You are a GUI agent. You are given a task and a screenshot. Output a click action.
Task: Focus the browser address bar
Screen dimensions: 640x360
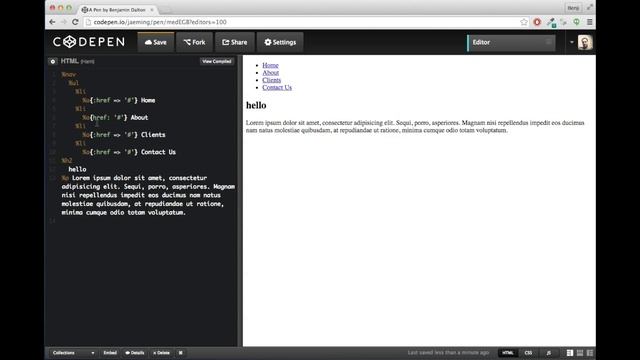tap(302, 22)
